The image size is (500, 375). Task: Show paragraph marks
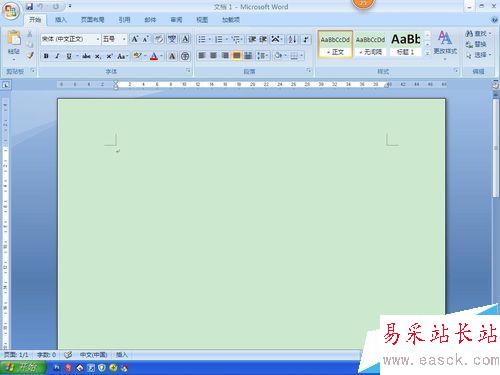tap(306, 40)
